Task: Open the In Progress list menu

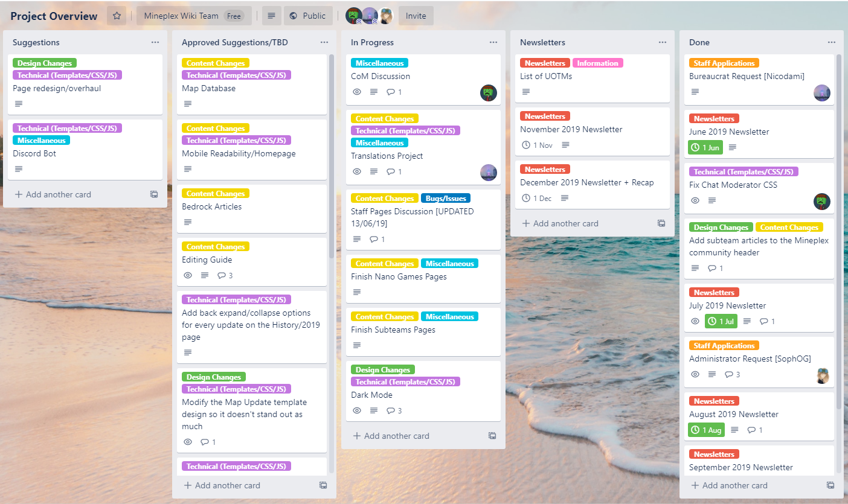Action: (x=493, y=42)
